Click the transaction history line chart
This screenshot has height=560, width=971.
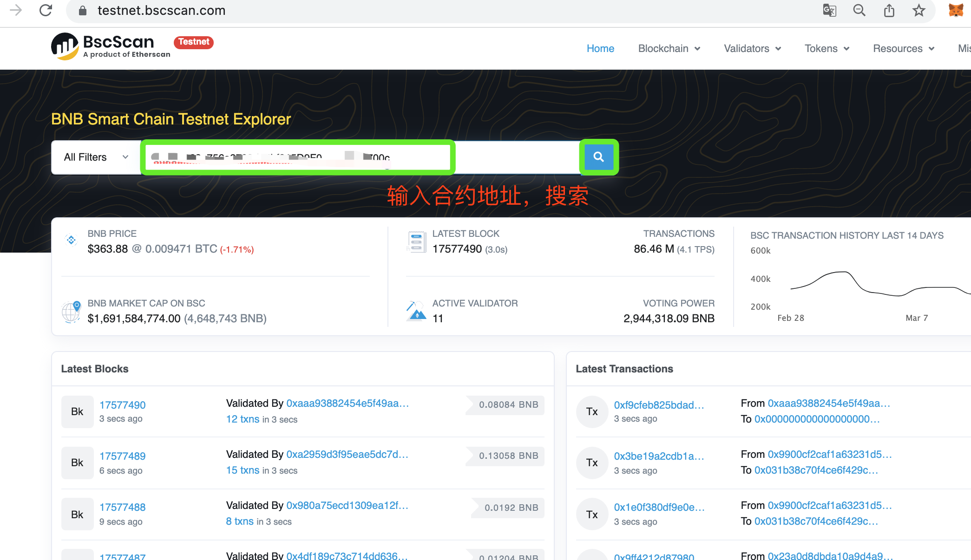pos(880,283)
